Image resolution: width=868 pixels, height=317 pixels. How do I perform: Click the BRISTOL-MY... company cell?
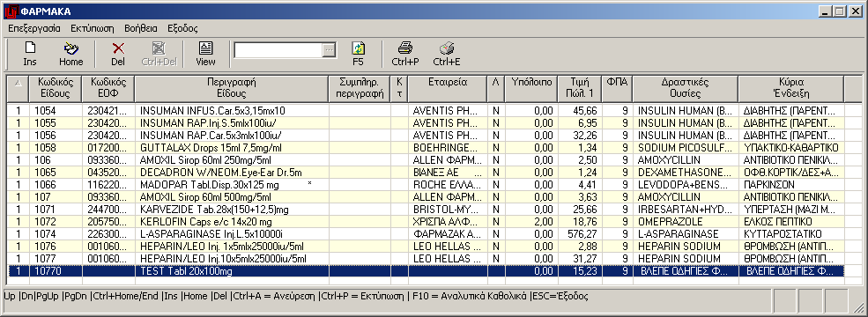tap(448, 209)
